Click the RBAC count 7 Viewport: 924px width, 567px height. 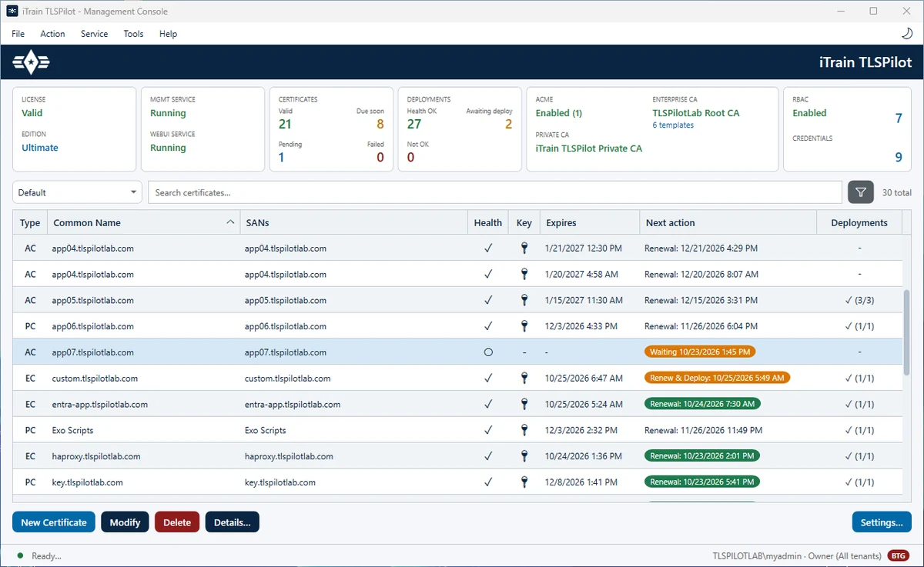coord(898,118)
